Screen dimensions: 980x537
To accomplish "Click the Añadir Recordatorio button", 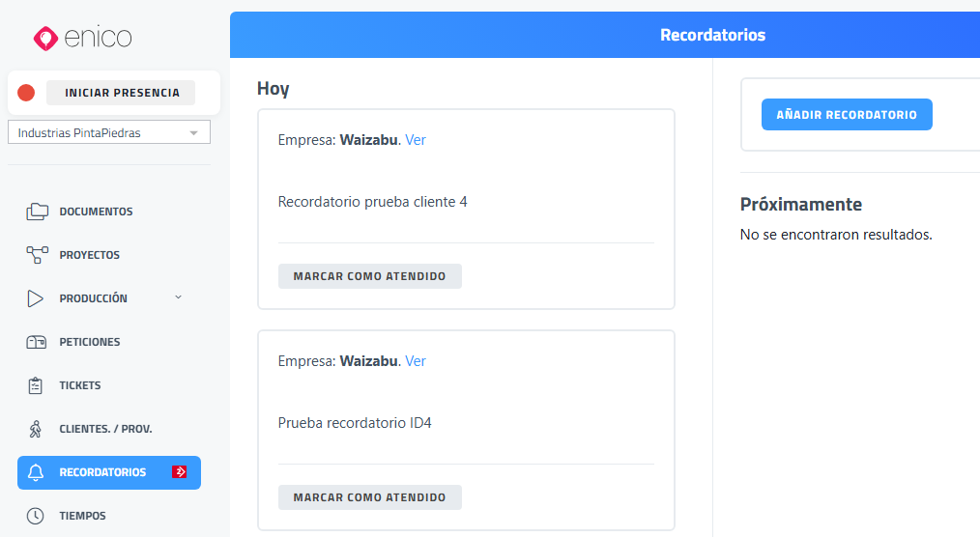I will (x=847, y=114).
